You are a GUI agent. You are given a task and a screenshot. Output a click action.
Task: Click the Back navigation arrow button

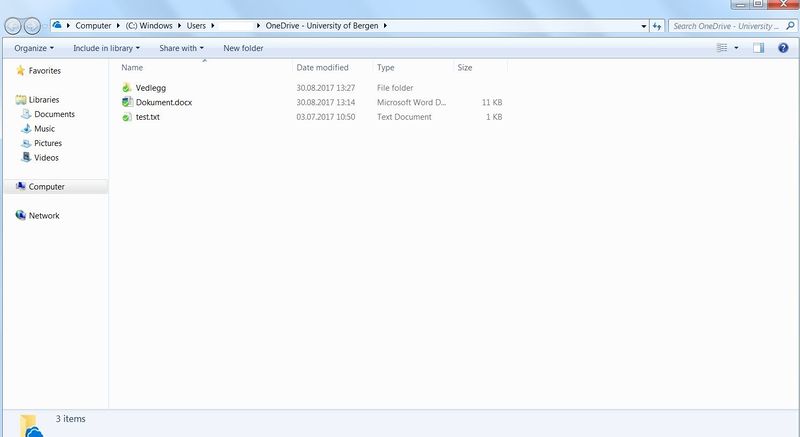coord(13,25)
